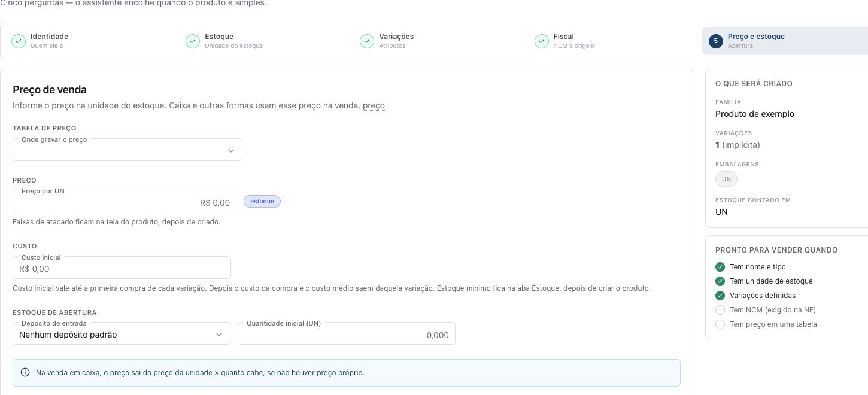Click the Identidade step checkmark icon
The width and height of the screenshot is (868, 395).
point(19,41)
